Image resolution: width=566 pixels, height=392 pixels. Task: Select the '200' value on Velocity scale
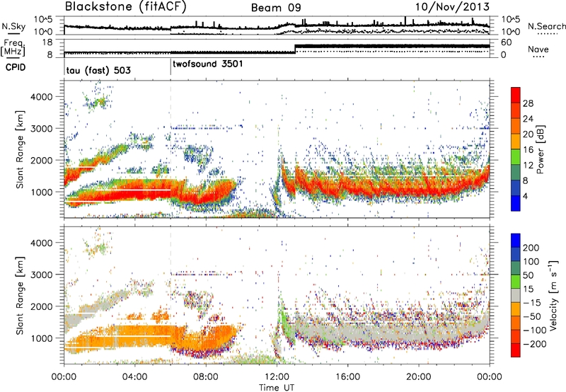531,248
